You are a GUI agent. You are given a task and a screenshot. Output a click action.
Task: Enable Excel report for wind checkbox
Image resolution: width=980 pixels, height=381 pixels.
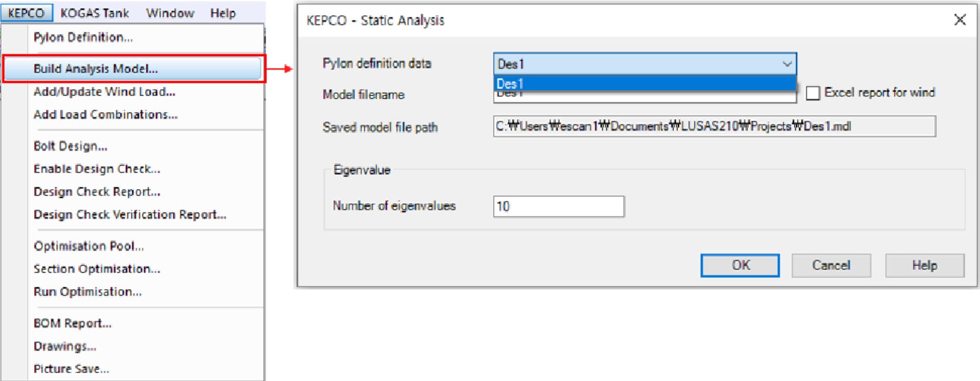813,93
